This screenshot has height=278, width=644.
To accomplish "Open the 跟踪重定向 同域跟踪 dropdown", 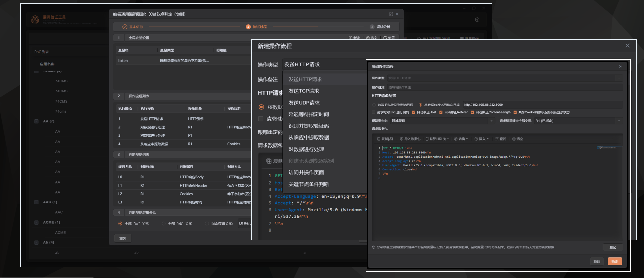I will pos(442,121).
